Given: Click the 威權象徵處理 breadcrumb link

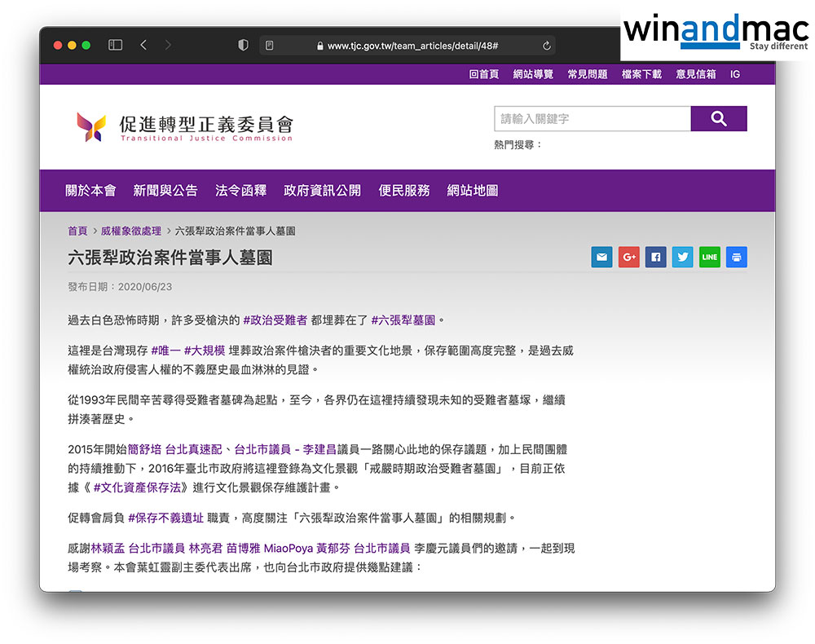Looking at the screenshot, I should (x=131, y=232).
